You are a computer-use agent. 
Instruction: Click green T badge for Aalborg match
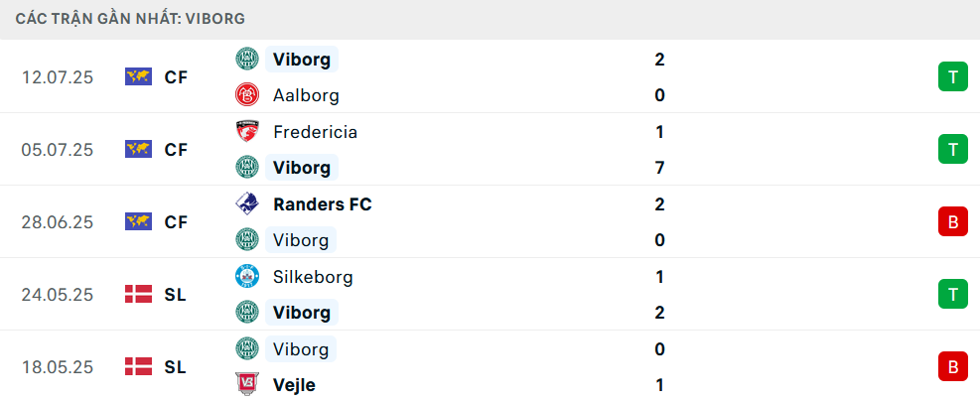coord(952,76)
